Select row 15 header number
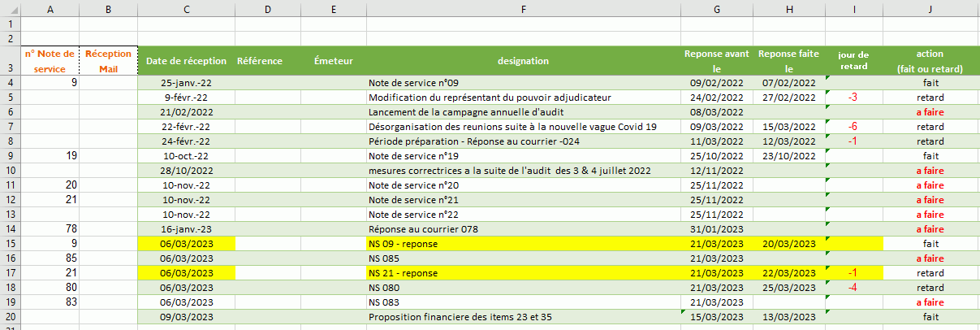 pyautogui.click(x=9, y=243)
